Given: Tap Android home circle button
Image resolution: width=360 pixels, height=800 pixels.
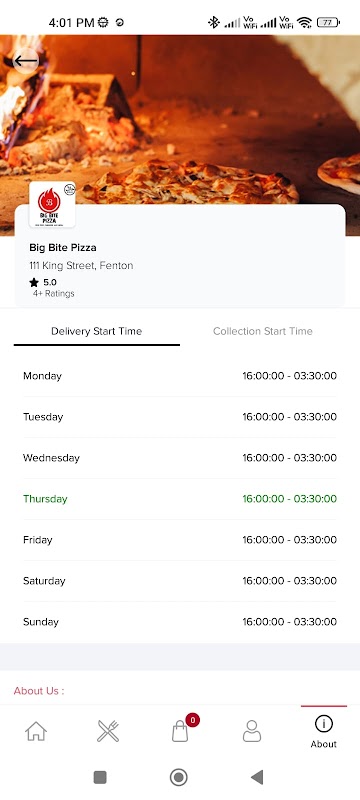Looking at the screenshot, I should tap(178, 778).
